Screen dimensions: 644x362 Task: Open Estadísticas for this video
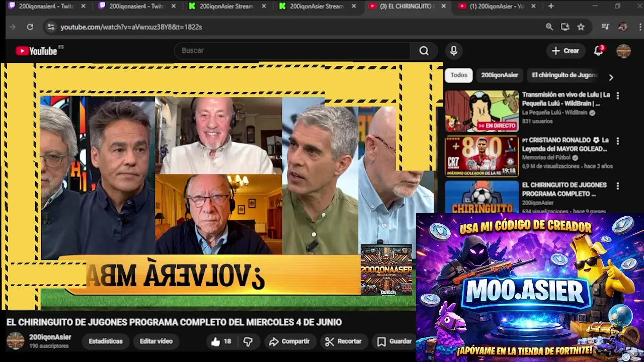coord(106,341)
